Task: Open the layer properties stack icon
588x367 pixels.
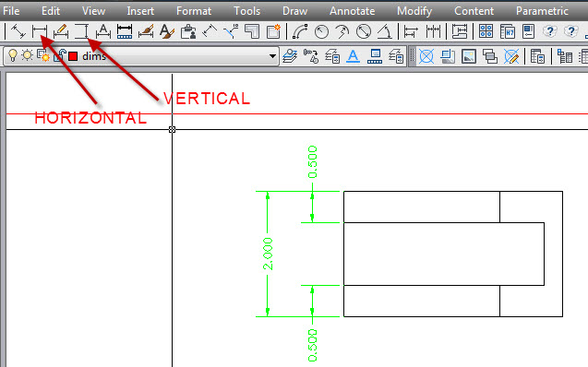Action: [x=290, y=56]
